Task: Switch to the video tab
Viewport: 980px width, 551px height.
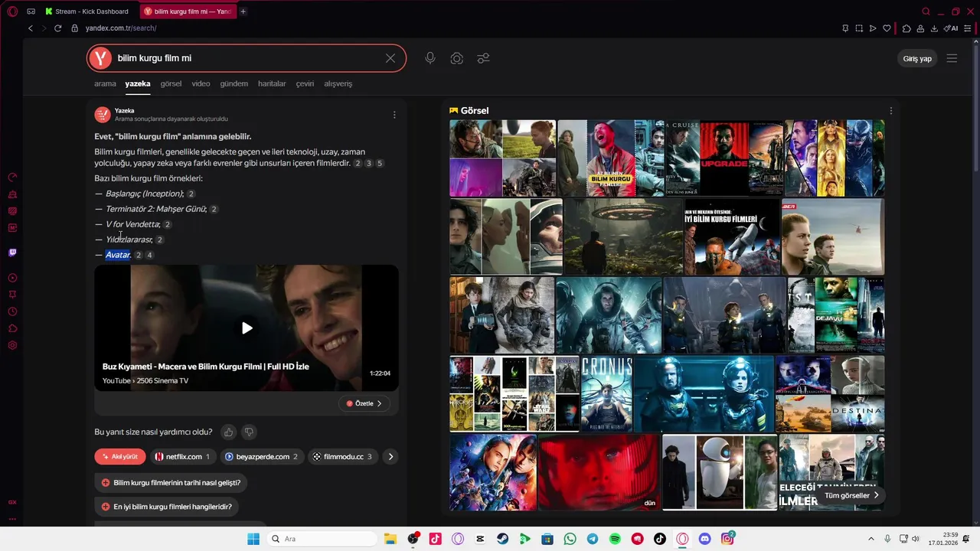Action: click(201, 83)
